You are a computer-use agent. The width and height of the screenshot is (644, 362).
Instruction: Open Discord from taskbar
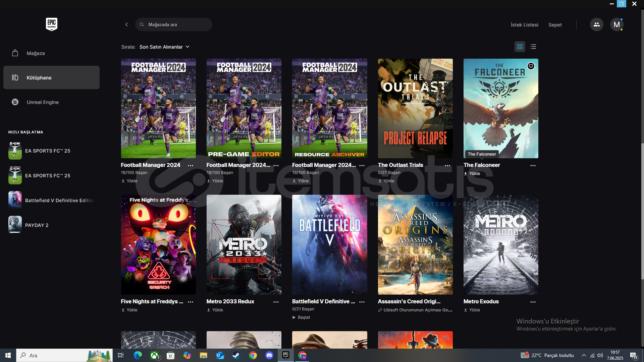(269, 355)
